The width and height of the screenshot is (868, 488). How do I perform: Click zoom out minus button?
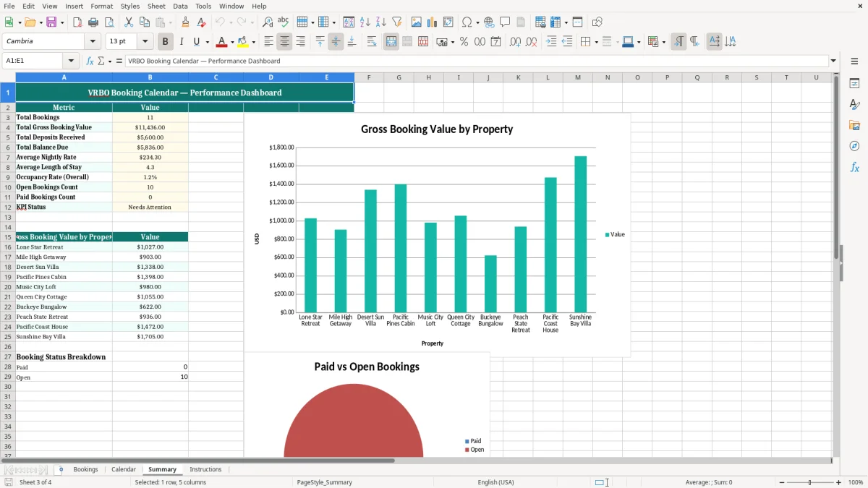781,482
